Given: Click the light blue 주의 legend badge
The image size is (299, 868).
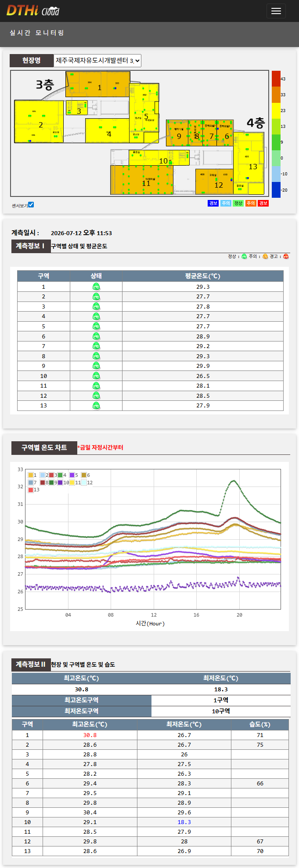Looking at the screenshot, I should click(x=226, y=203).
